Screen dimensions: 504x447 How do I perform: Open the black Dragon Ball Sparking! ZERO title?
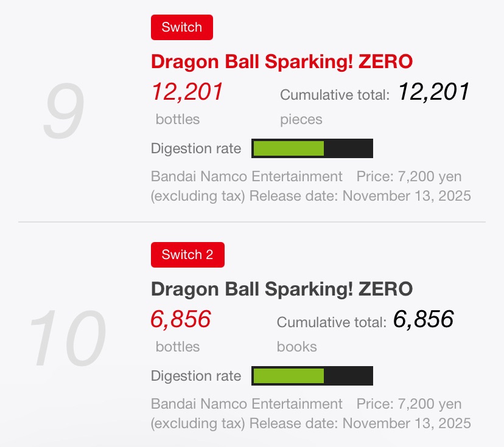(281, 288)
